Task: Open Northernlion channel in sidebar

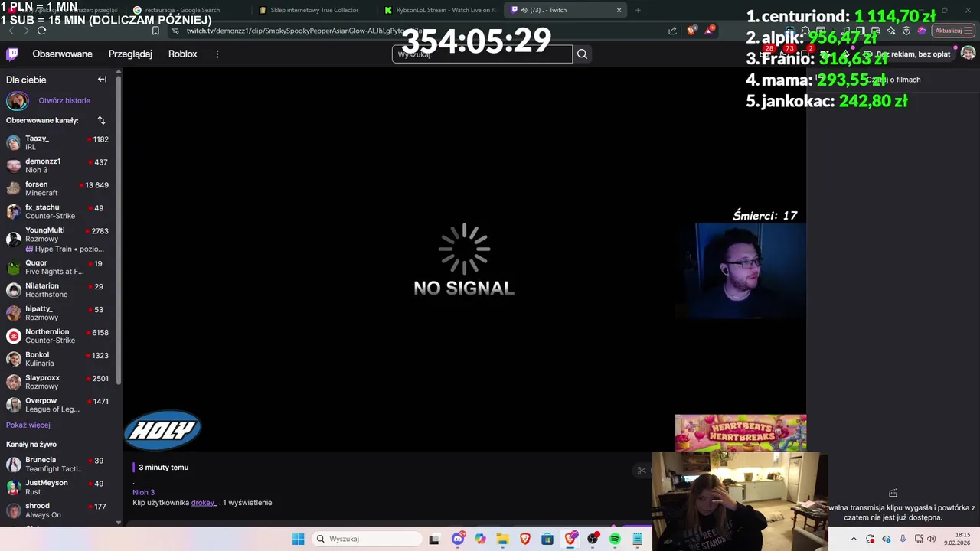Action: tap(58, 336)
